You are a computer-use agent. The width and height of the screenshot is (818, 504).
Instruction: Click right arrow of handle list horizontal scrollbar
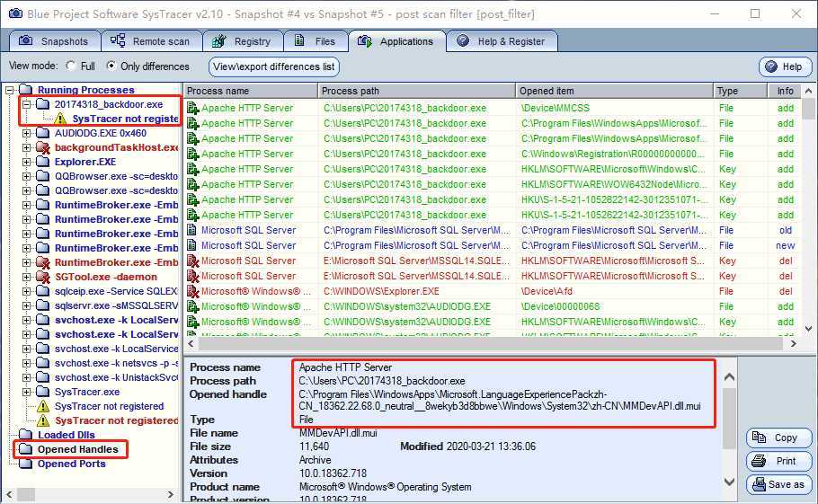(x=794, y=343)
